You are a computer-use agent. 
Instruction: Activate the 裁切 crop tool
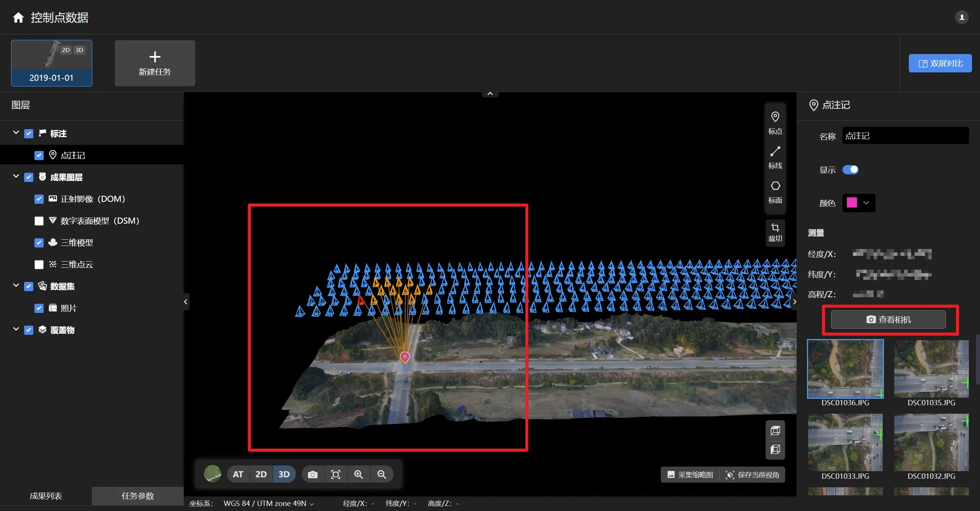[x=775, y=232]
